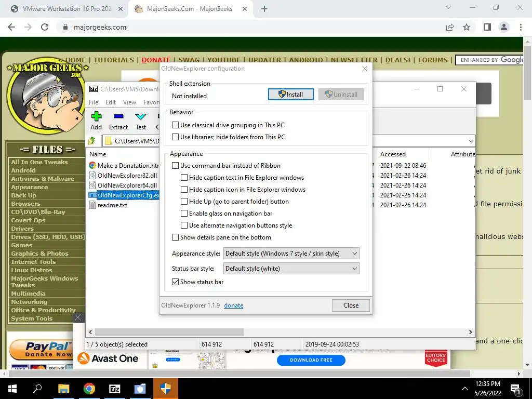The height and width of the screenshot is (399, 532).
Task: Click the Test icon in 7-Zip toolbar
Action: point(141,117)
